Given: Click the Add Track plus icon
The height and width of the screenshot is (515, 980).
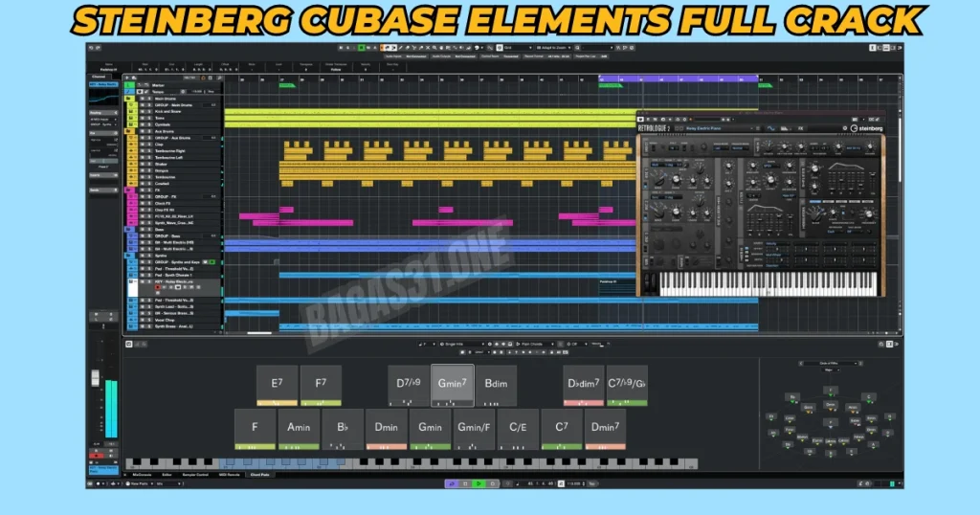Looking at the screenshot, I should pyautogui.click(x=127, y=78).
